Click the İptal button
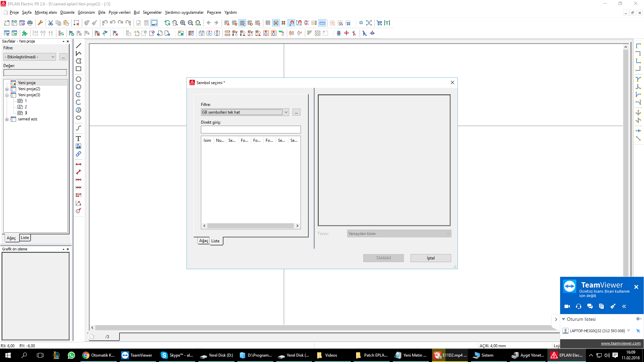This screenshot has height=362, width=644. tap(431, 258)
